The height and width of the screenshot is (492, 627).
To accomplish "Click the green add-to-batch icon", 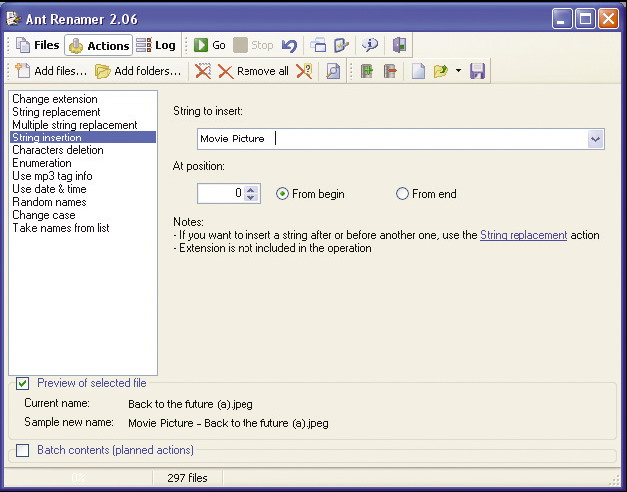I will 367,71.
